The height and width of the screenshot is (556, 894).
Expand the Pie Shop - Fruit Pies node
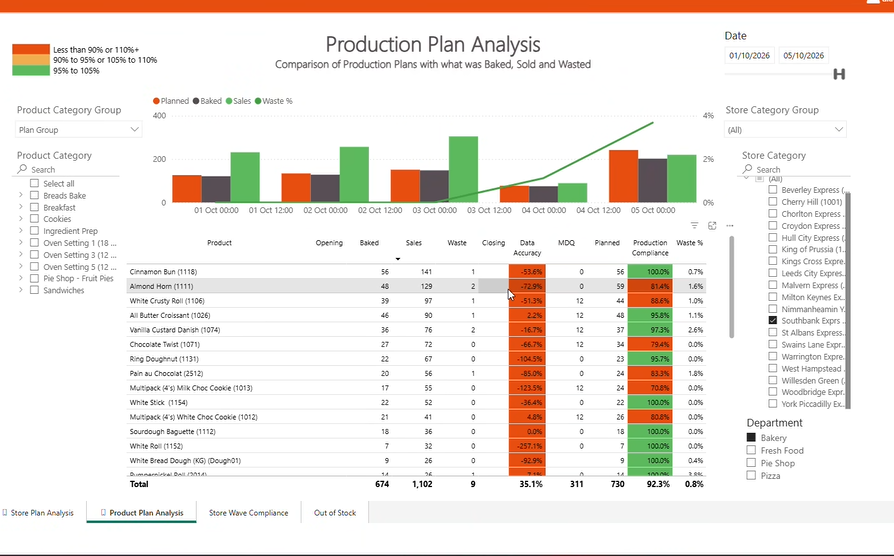(x=21, y=278)
